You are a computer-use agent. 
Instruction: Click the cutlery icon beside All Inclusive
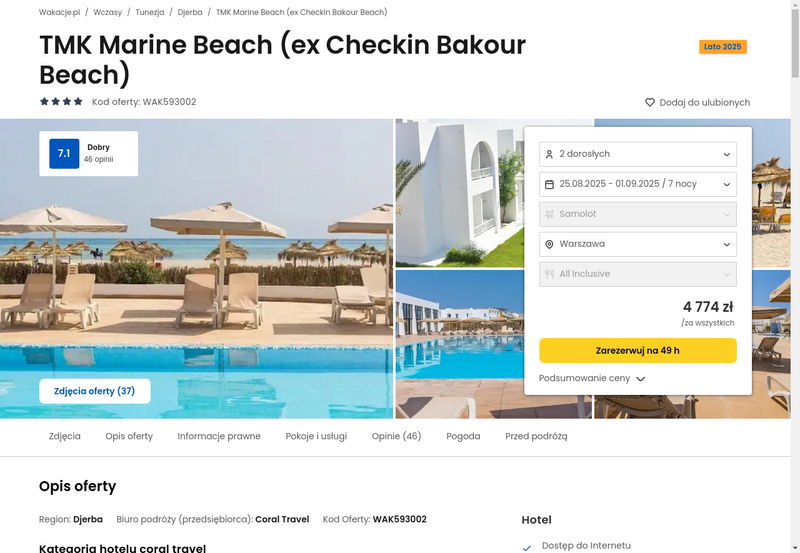pos(549,274)
